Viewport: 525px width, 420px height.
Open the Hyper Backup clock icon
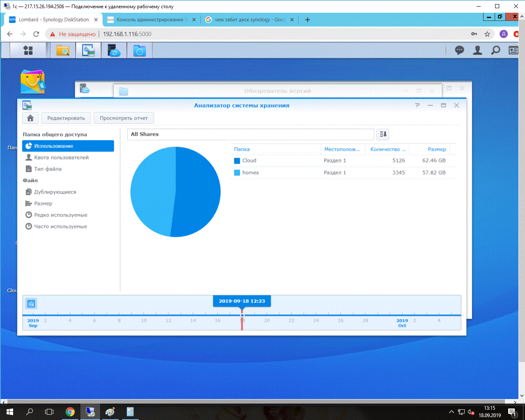(139, 50)
